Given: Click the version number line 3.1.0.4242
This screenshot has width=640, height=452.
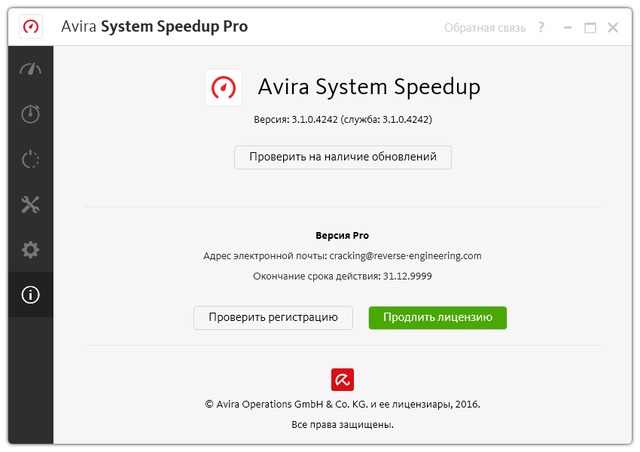Looking at the screenshot, I should (x=343, y=120).
